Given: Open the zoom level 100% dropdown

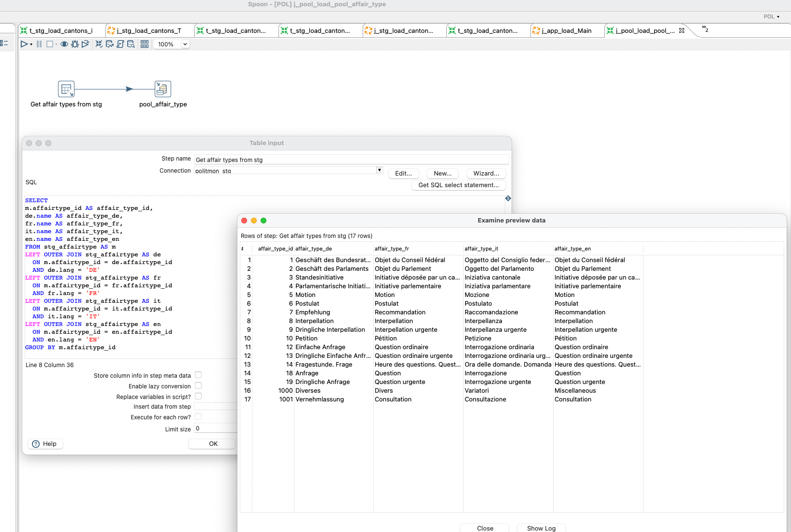Looking at the screenshot, I should click(x=185, y=44).
